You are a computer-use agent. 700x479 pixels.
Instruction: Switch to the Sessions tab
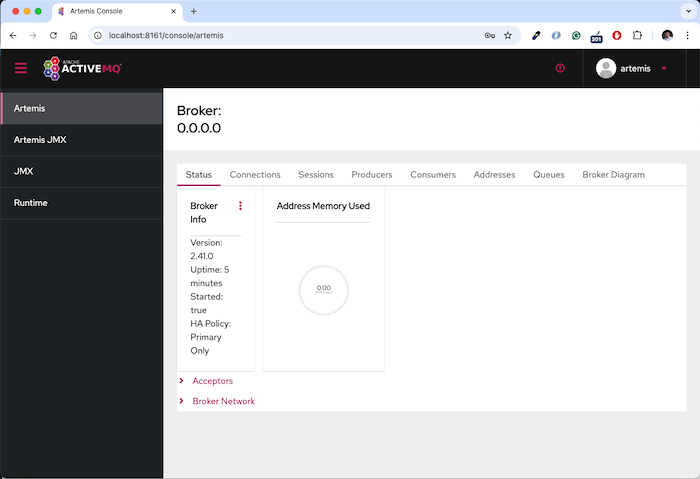(316, 175)
